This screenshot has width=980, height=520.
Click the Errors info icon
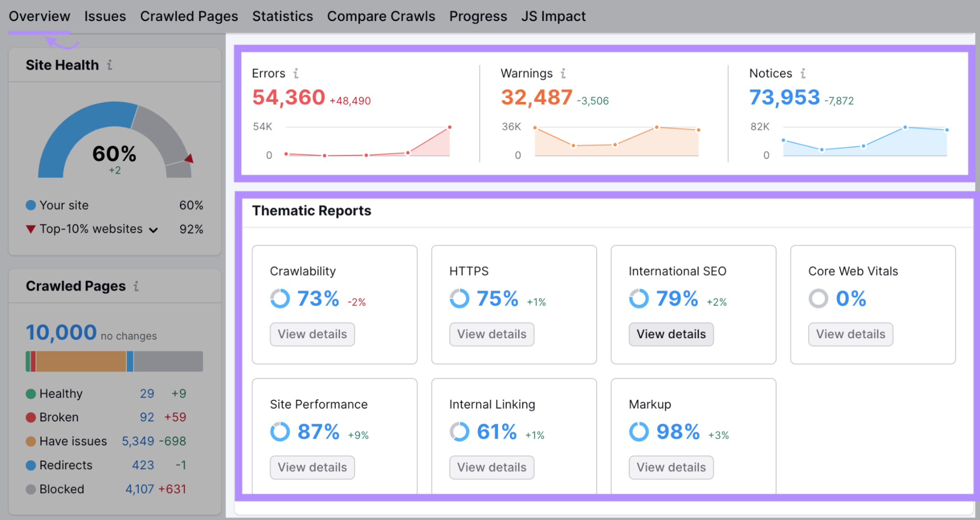pos(296,73)
